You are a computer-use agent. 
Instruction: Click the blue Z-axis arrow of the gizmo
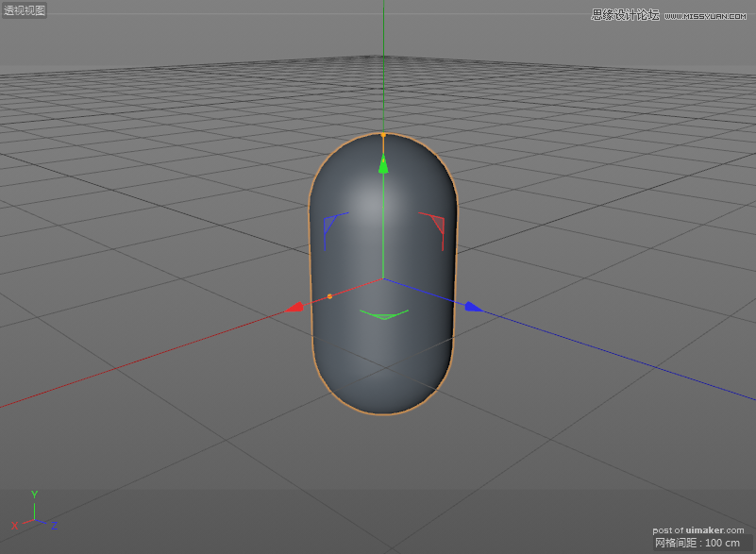(474, 307)
